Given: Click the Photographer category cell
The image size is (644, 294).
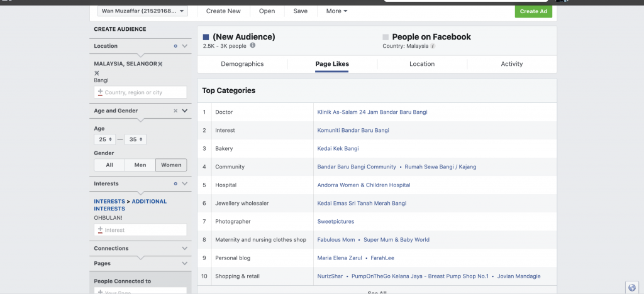Looking at the screenshot, I should click(x=262, y=221).
